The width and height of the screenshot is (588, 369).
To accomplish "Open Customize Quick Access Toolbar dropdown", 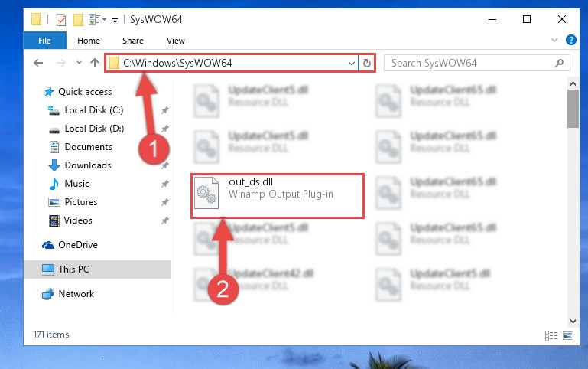I will pyautogui.click(x=115, y=20).
